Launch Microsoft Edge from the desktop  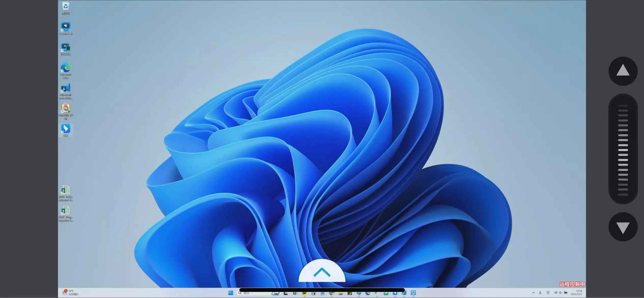click(x=66, y=71)
